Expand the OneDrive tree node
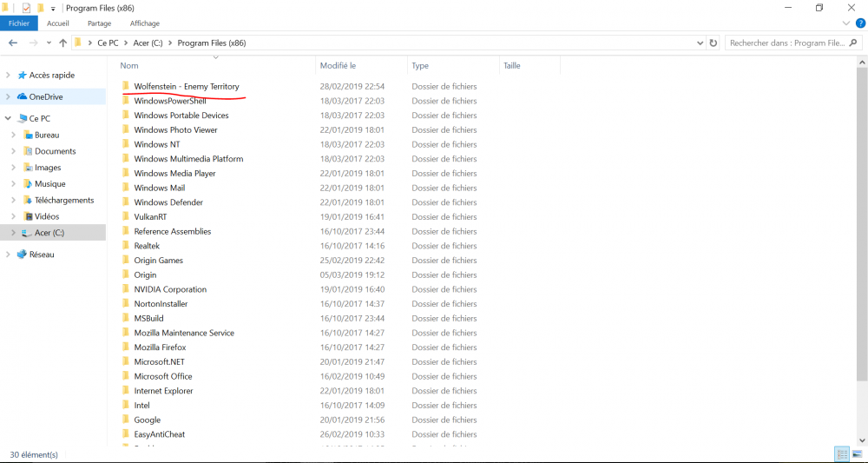 pyautogui.click(x=8, y=96)
